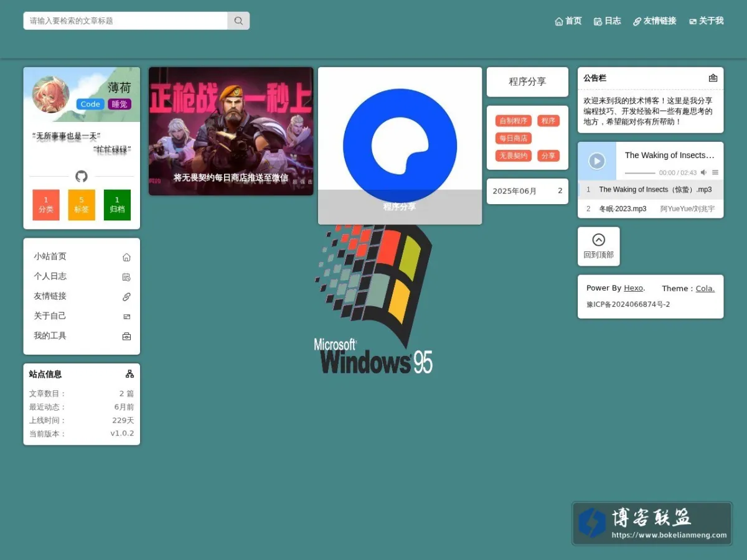Open the 豫ICP备2024066874号-2 link
Screen dimensions: 747x560
click(628, 305)
